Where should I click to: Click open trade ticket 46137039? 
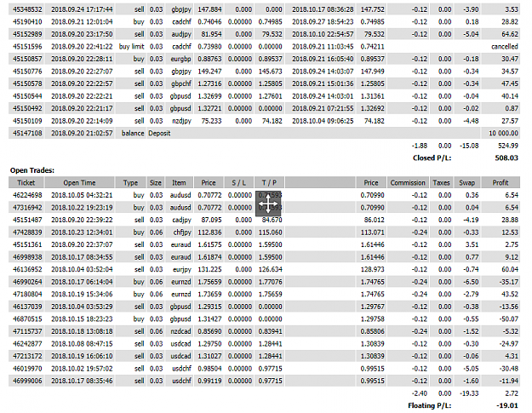click(x=27, y=307)
